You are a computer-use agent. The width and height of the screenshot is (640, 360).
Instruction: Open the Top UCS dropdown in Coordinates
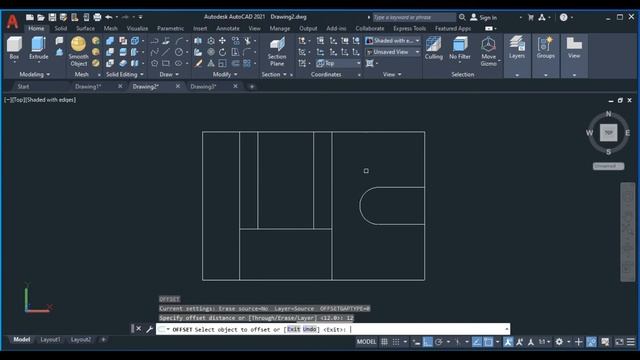338,63
